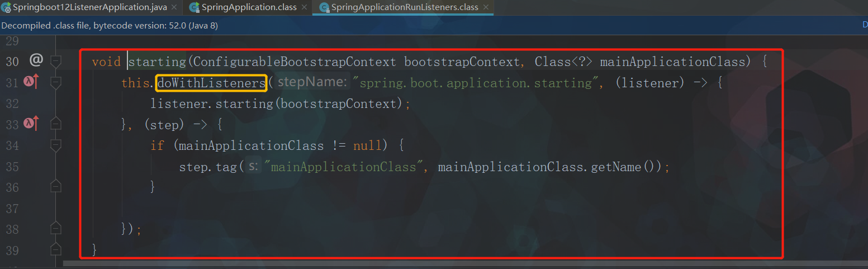Click the starting method name on line 30
Screen dimensions: 868x269
click(x=157, y=62)
